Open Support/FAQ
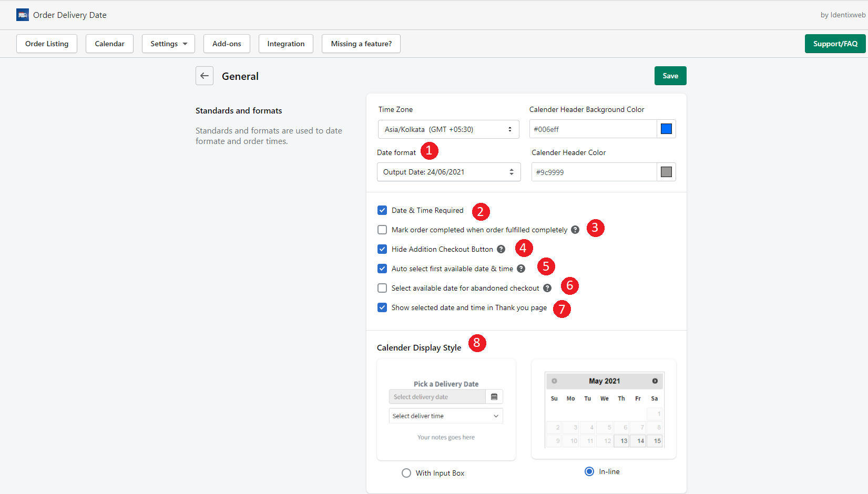The width and height of the screenshot is (868, 494). [x=835, y=44]
